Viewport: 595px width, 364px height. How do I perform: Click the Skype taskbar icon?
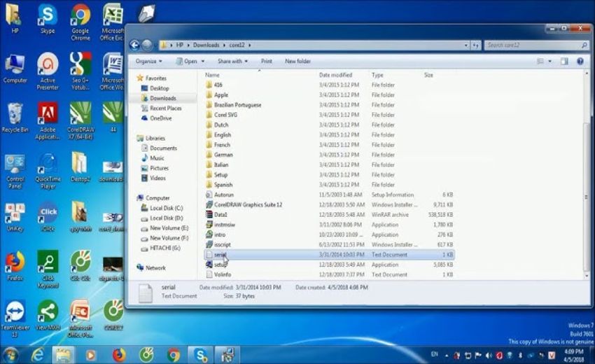pyautogui.click(x=200, y=355)
